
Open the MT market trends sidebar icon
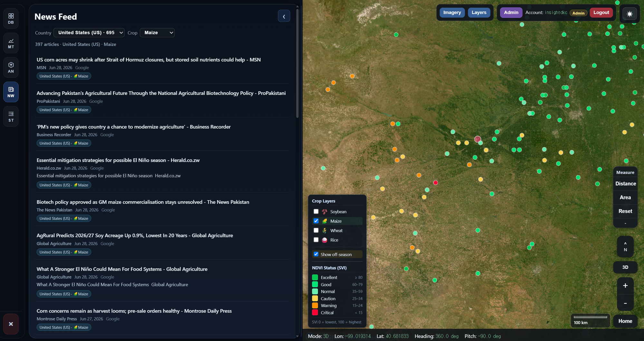pyautogui.click(x=11, y=43)
